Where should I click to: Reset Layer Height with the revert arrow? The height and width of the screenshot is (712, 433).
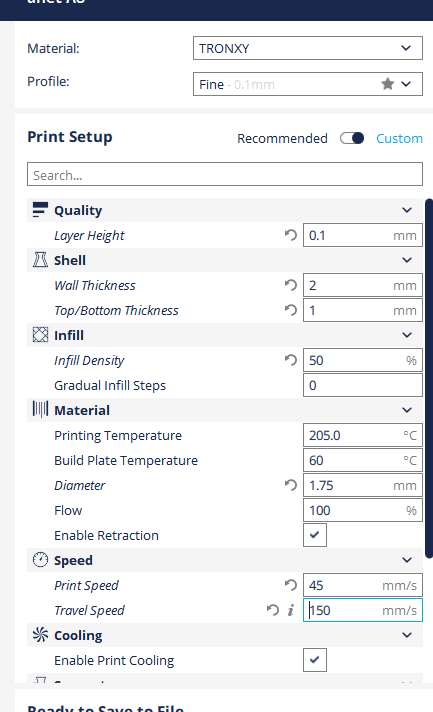point(290,235)
